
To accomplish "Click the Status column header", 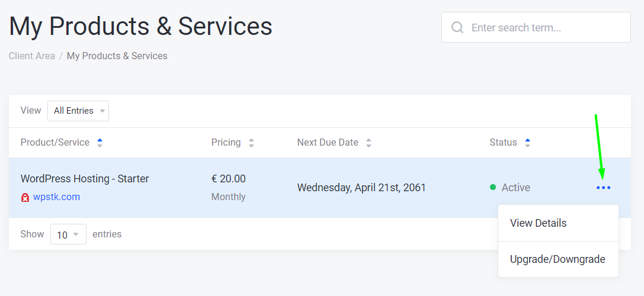I will [x=503, y=143].
